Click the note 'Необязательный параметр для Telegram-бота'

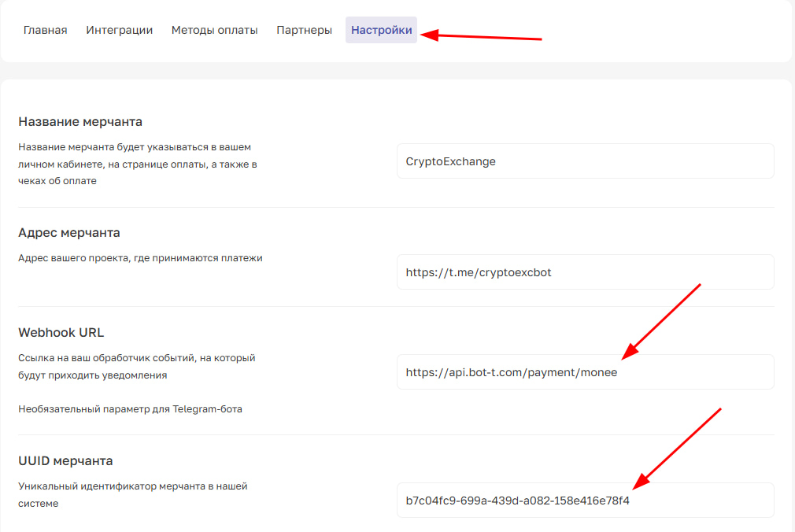(x=131, y=409)
